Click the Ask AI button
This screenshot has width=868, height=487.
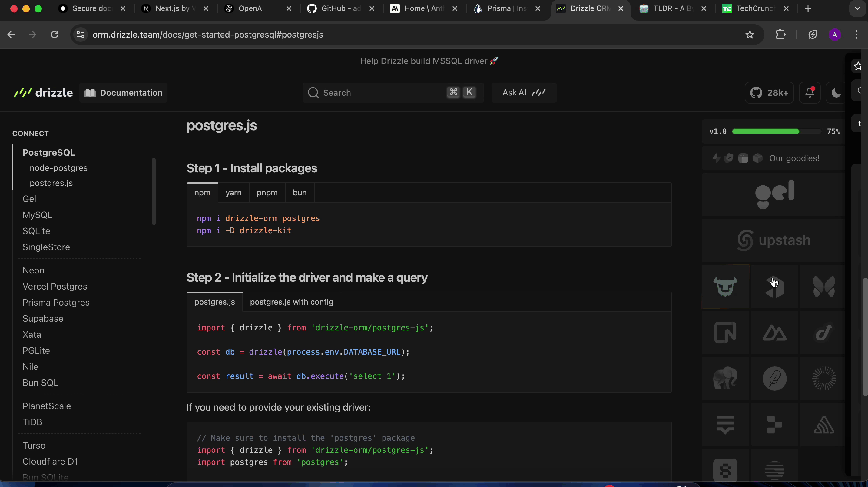[524, 93]
